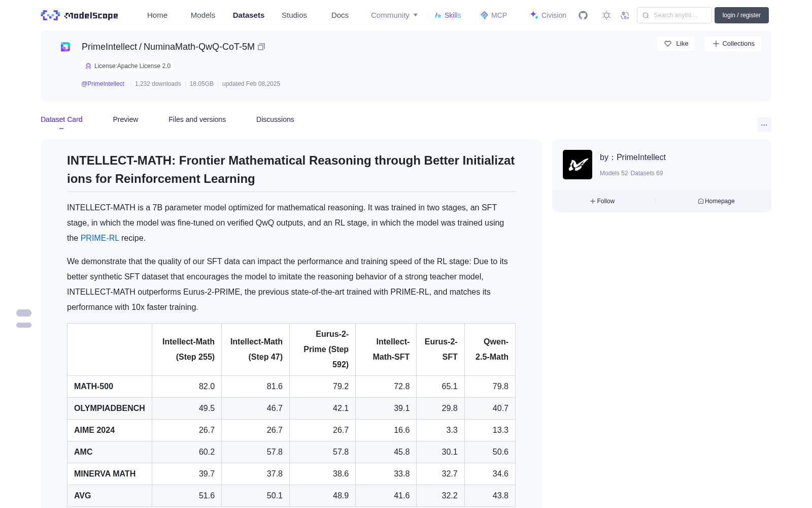Toggle the light/dark theme sun icon
Viewport: 812px width, 508px height.
tap(606, 15)
